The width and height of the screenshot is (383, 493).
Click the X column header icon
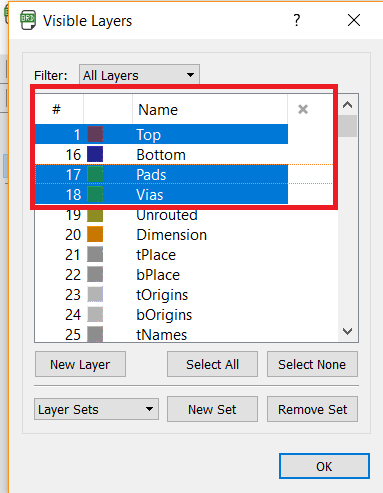pyautogui.click(x=303, y=109)
